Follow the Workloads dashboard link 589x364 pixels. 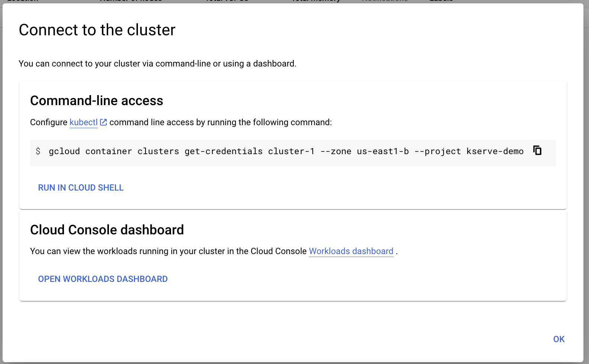click(x=351, y=251)
